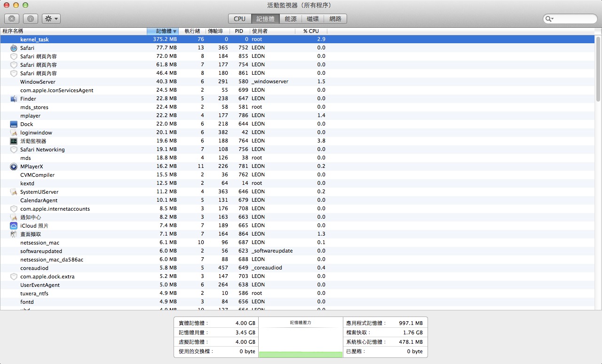The width and height of the screenshot is (602, 364).
Task: Switch to the CPU tab
Action: (x=239, y=19)
